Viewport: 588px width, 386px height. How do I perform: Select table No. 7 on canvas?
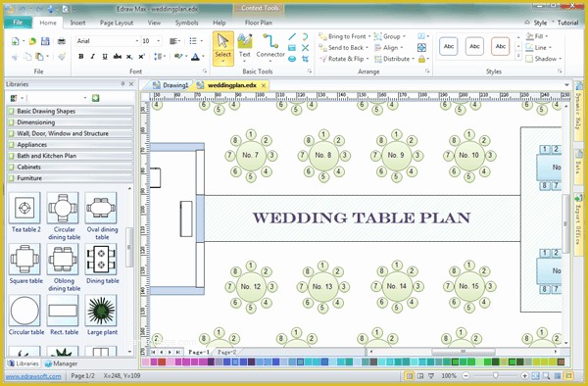click(x=251, y=155)
